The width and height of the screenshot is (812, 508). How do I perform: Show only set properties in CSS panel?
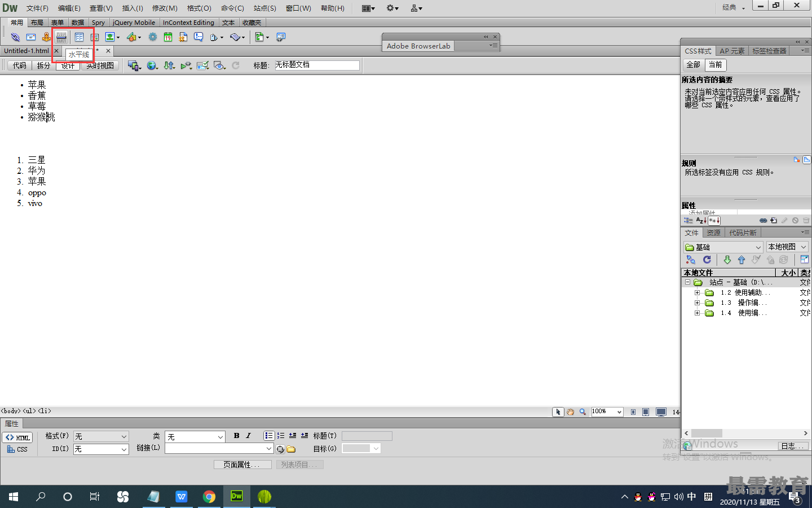click(714, 221)
